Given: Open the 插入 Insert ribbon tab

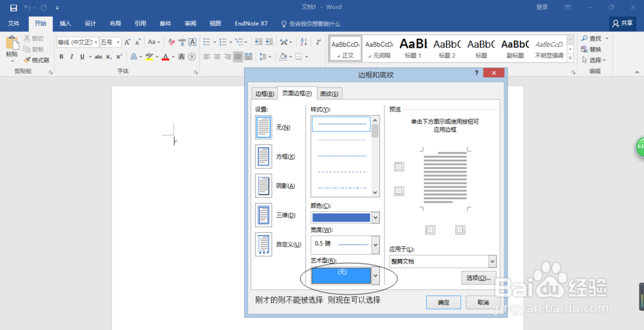Looking at the screenshot, I should click(65, 23).
